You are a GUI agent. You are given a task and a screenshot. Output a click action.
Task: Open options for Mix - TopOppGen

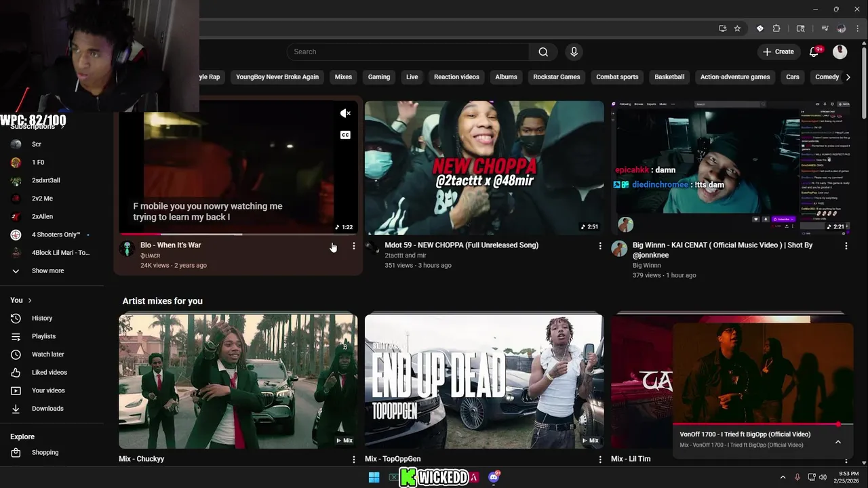599,460
